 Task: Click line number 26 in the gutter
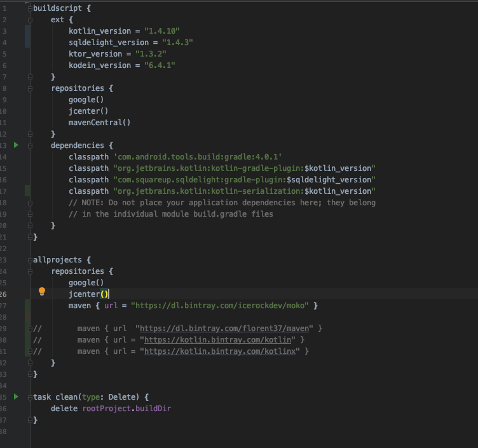pos(3,294)
